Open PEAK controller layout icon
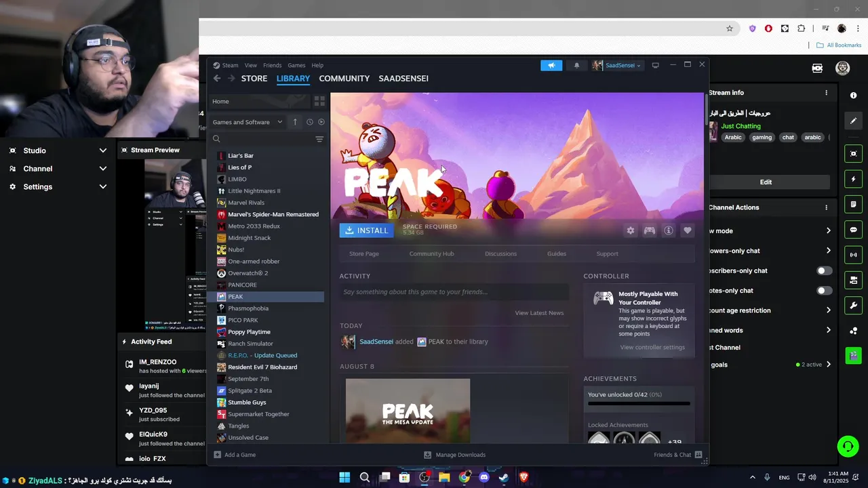 (650, 230)
